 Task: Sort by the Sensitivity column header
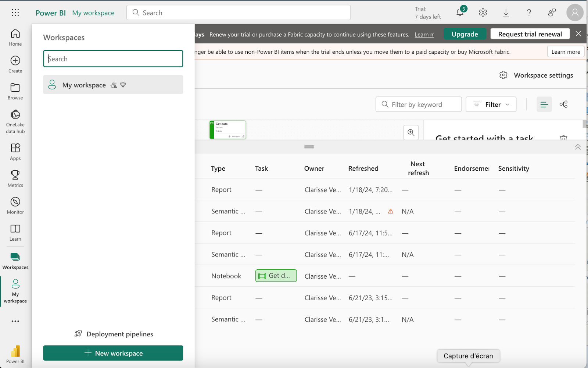click(x=513, y=169)
